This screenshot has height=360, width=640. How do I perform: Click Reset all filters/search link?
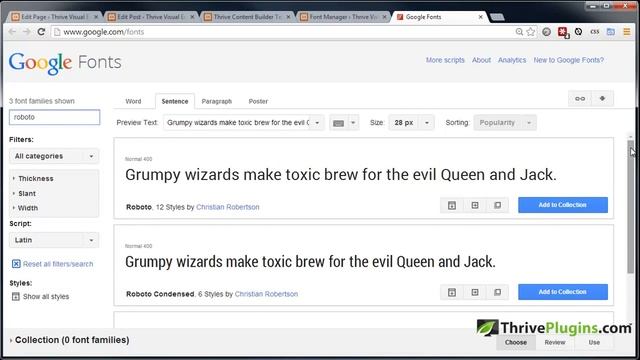click(58, 264)
